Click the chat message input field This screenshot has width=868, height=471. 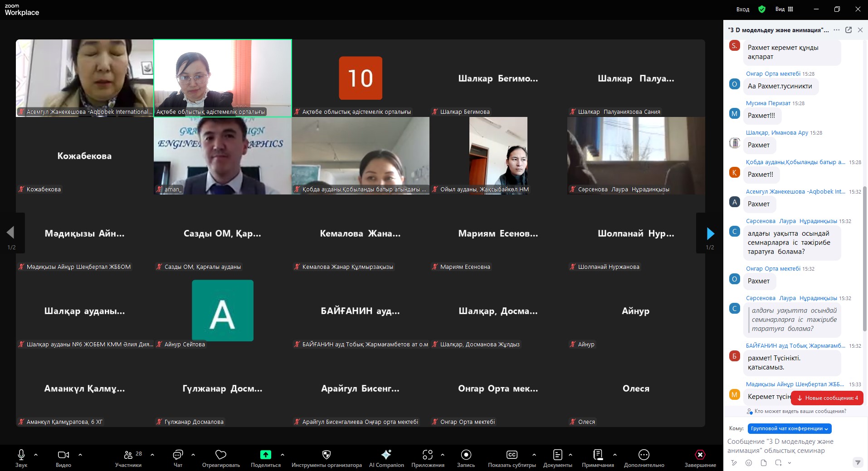789,446
